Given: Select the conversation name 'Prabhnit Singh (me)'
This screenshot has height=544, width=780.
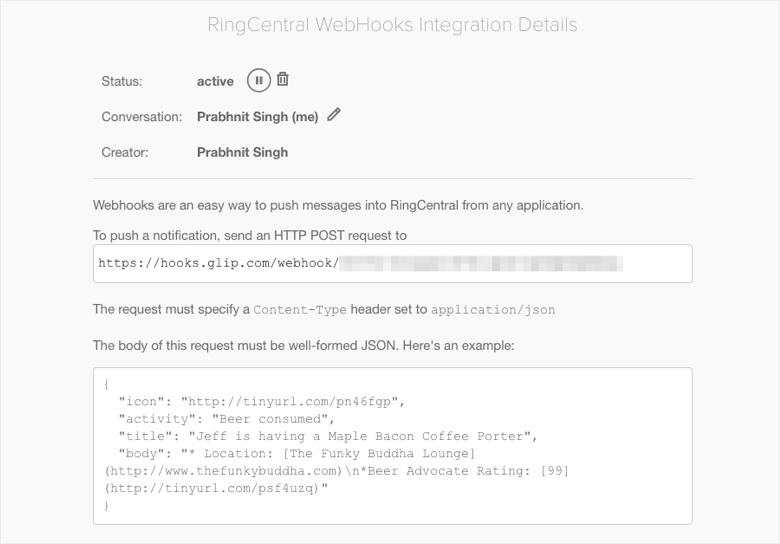Looking at the screenshot, I should 257,117.
